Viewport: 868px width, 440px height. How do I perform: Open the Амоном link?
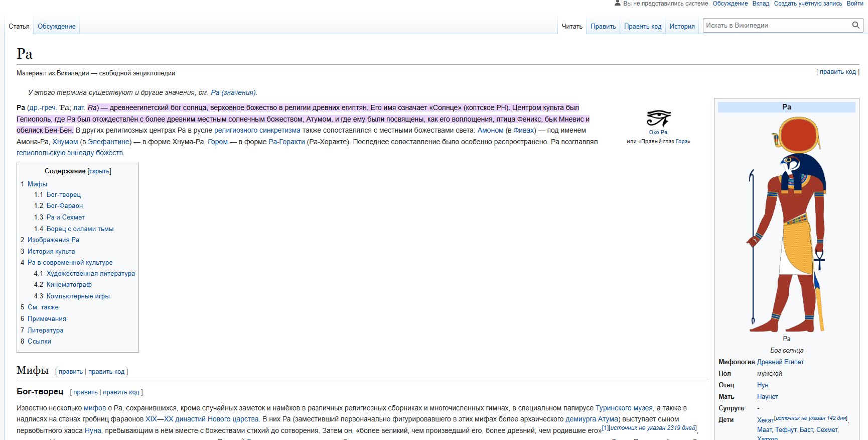(x=490, y=130)
